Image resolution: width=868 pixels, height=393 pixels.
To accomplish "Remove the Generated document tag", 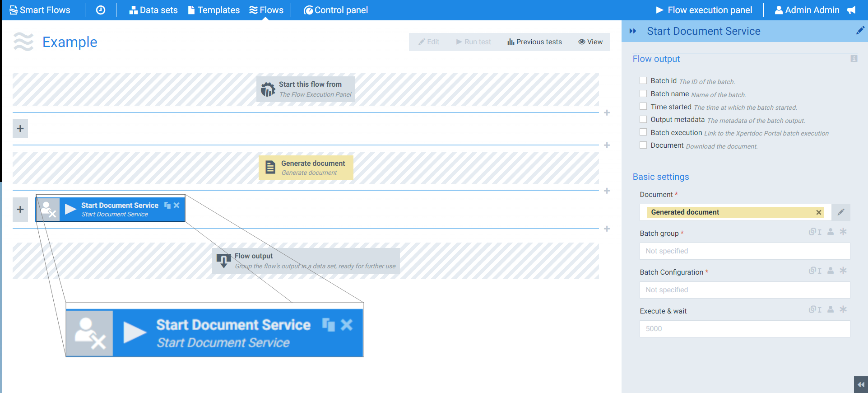I will (x=819, y=212).
